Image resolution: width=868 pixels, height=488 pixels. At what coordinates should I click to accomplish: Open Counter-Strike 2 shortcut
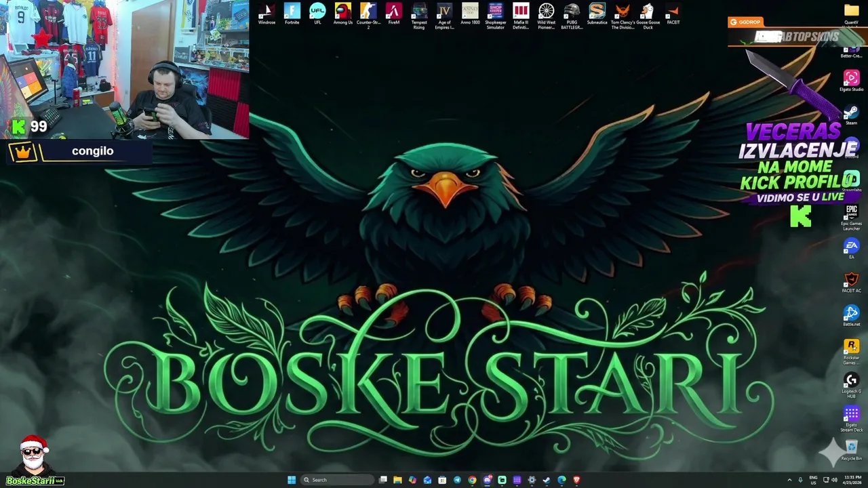coord(368,15)
